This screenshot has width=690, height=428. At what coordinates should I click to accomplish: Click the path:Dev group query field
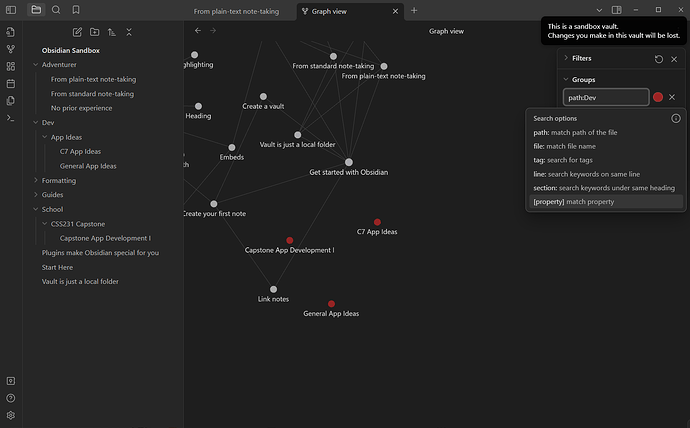click(605, 97)
